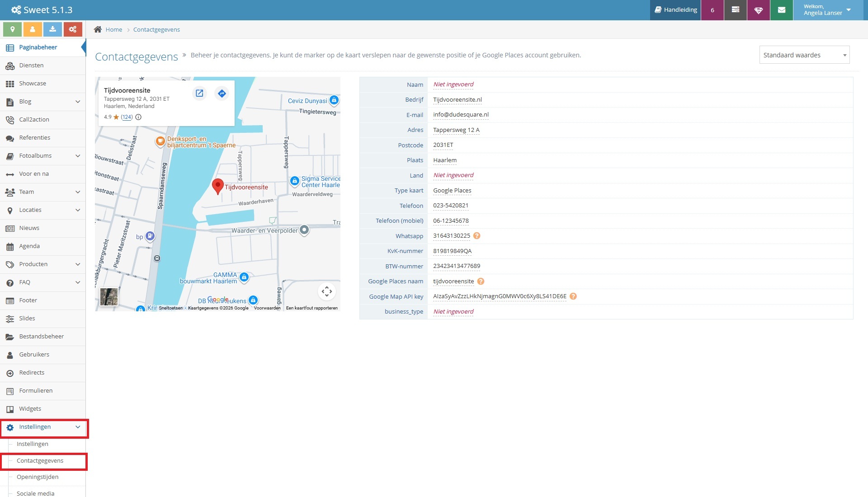This screenshot has height=497, width=868.
Task: Click the Home breadcrumb link
Action: [113, 29]
